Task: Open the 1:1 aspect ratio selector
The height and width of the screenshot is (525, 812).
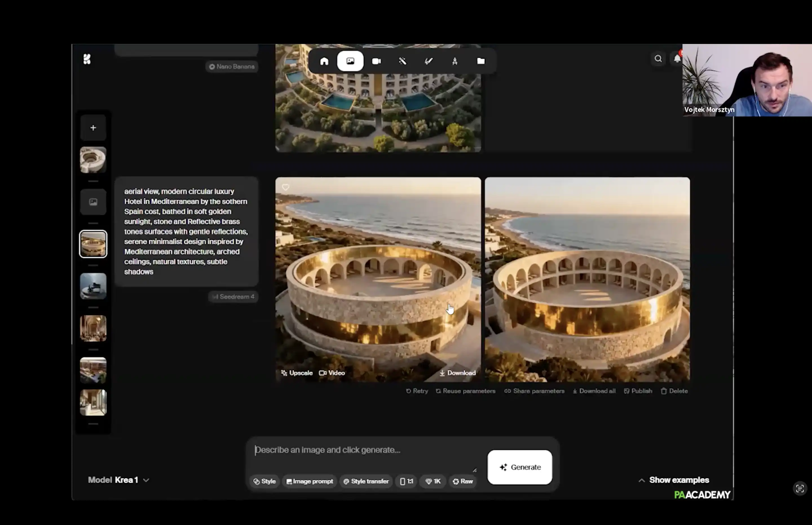Action: (x=406, y=481)
